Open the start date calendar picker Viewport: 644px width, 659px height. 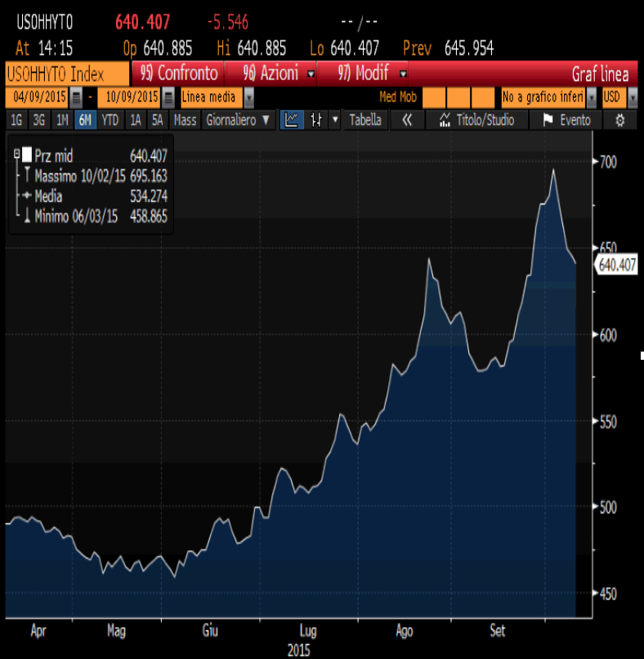tap(76, 97)
